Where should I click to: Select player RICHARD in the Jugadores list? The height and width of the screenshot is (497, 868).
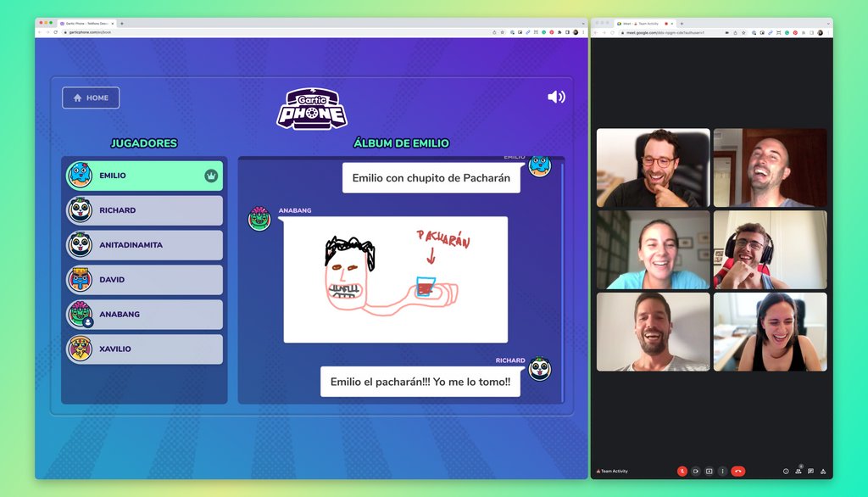144,210
